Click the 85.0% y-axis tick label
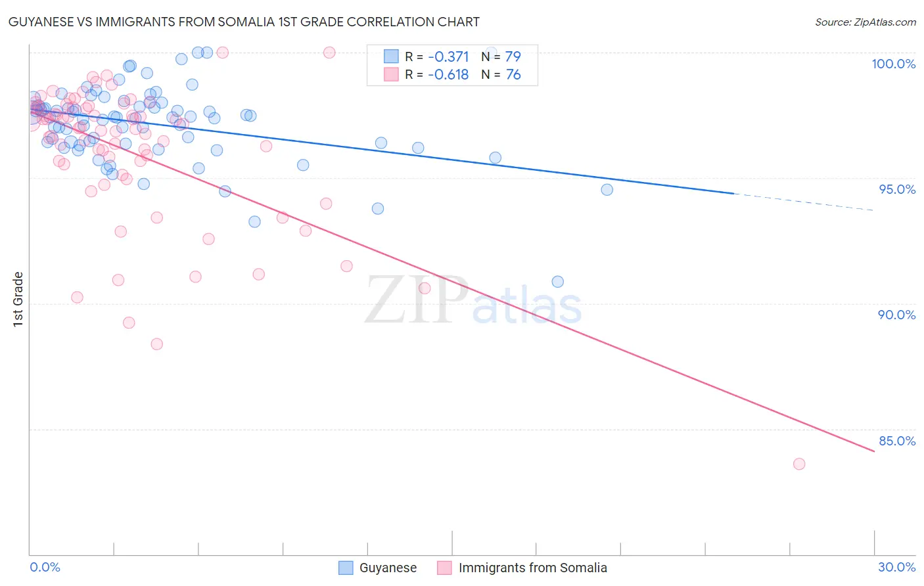924x586 pixels. coord(897,441)
